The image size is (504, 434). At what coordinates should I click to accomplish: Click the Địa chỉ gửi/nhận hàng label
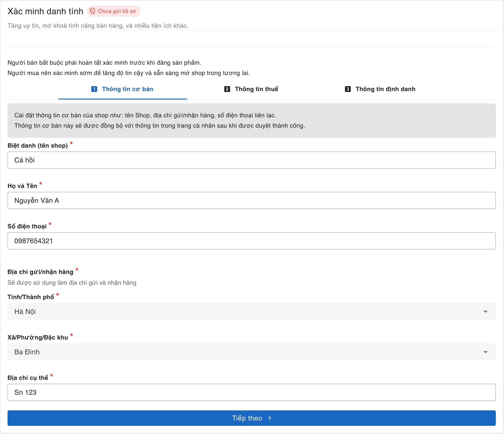[x=40, y=272]
